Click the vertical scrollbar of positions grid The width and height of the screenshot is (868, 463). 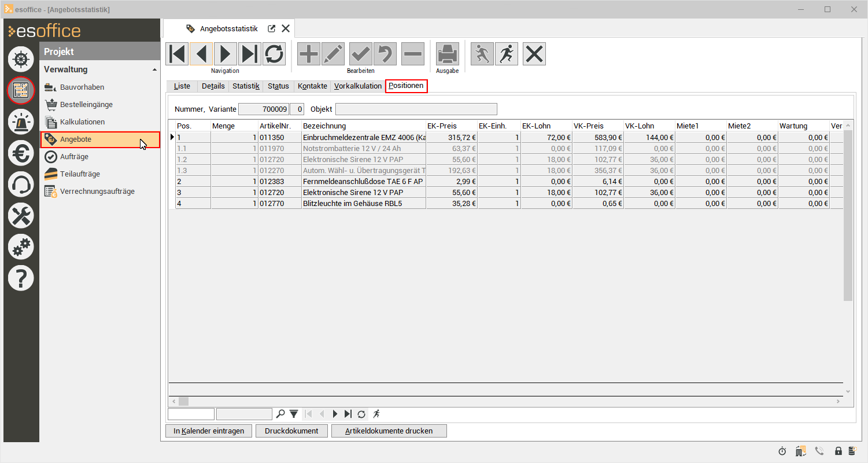[848, 216]
